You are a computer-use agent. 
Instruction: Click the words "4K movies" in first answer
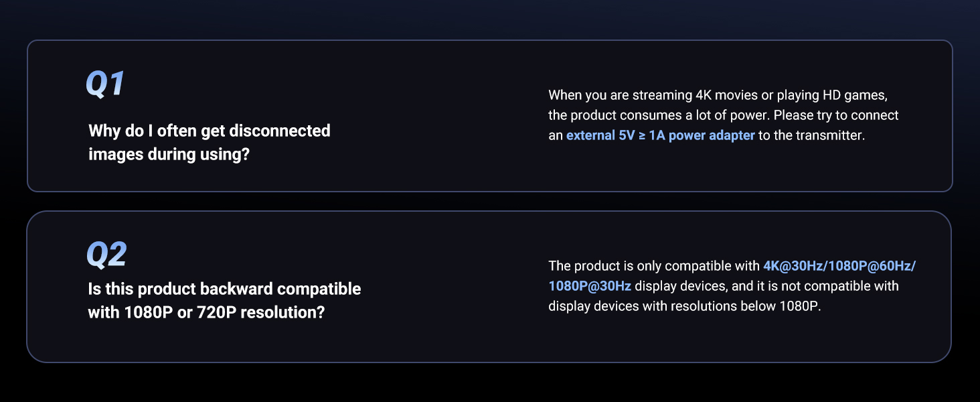point(706,95)
